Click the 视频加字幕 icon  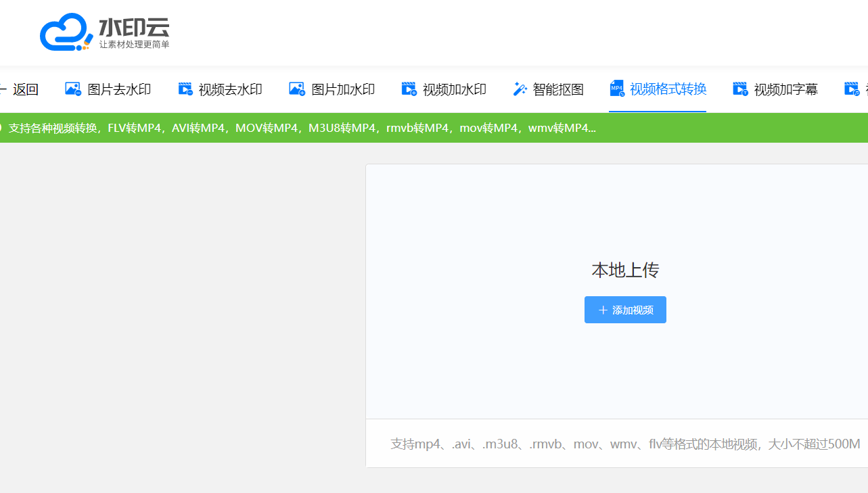click(x=741, y=89)
